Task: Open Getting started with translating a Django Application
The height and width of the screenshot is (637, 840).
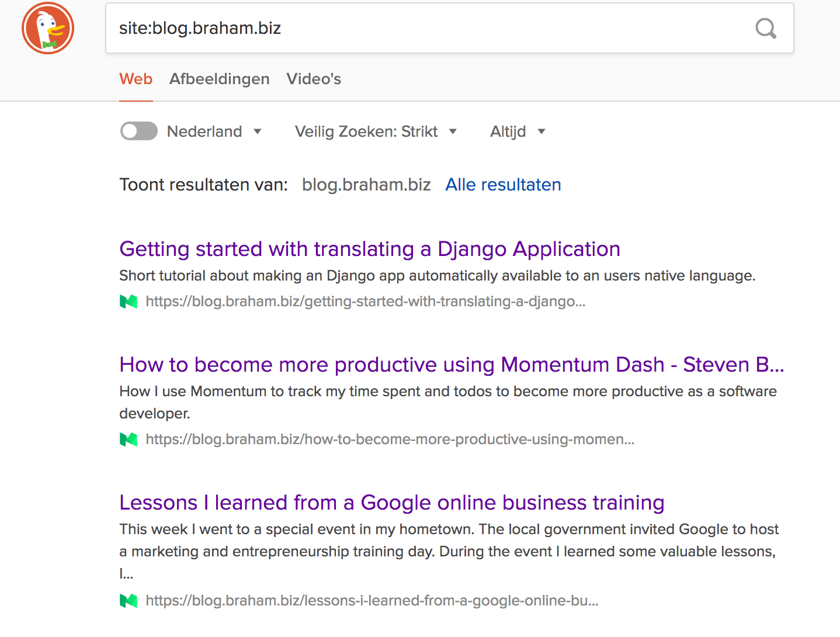Action: coord(370,249)
